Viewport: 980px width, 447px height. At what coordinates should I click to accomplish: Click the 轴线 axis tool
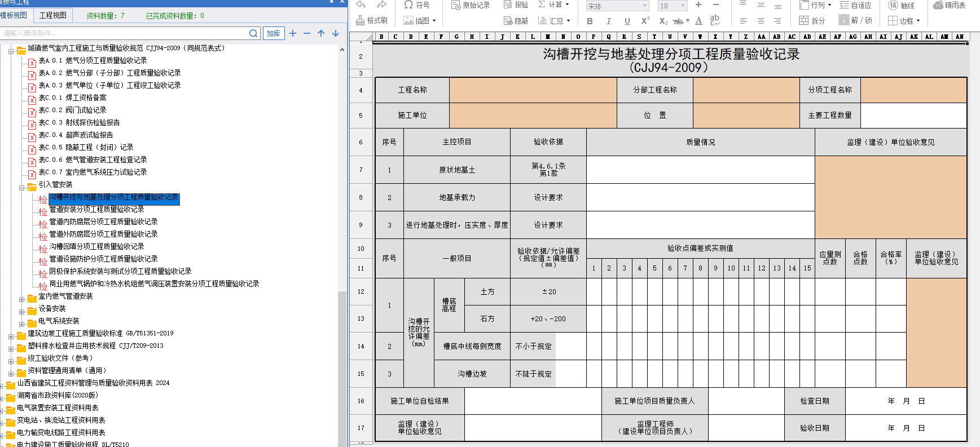902,5
